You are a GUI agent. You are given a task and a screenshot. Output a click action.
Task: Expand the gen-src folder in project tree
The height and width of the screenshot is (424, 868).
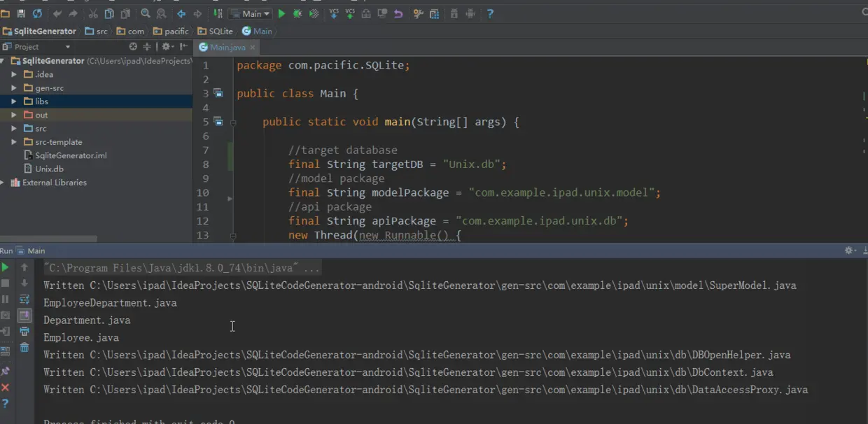tap(14, 88)
